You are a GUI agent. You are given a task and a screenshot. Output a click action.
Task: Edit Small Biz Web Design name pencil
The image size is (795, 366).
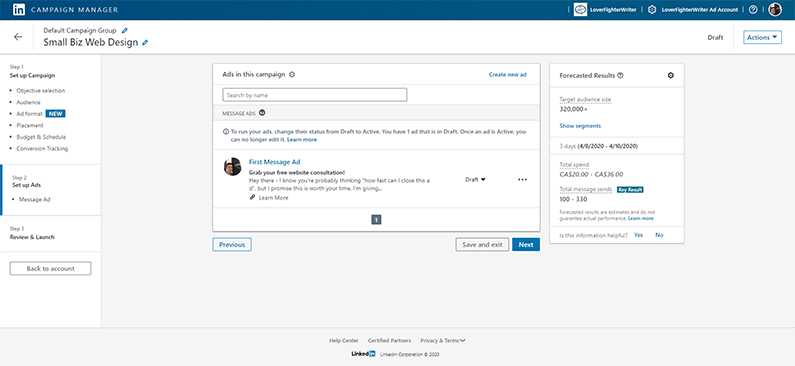click(x=145, y=43)
